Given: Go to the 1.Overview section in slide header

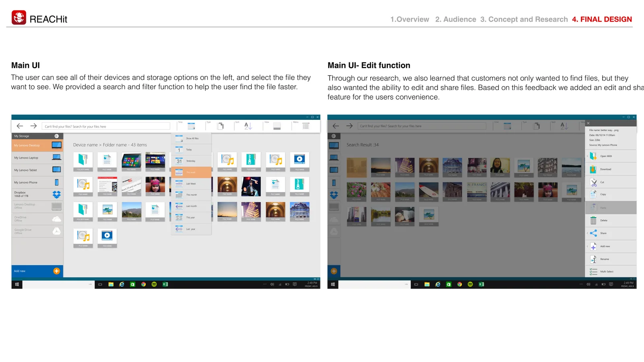Looking at the screenshot, I should 409,19.
